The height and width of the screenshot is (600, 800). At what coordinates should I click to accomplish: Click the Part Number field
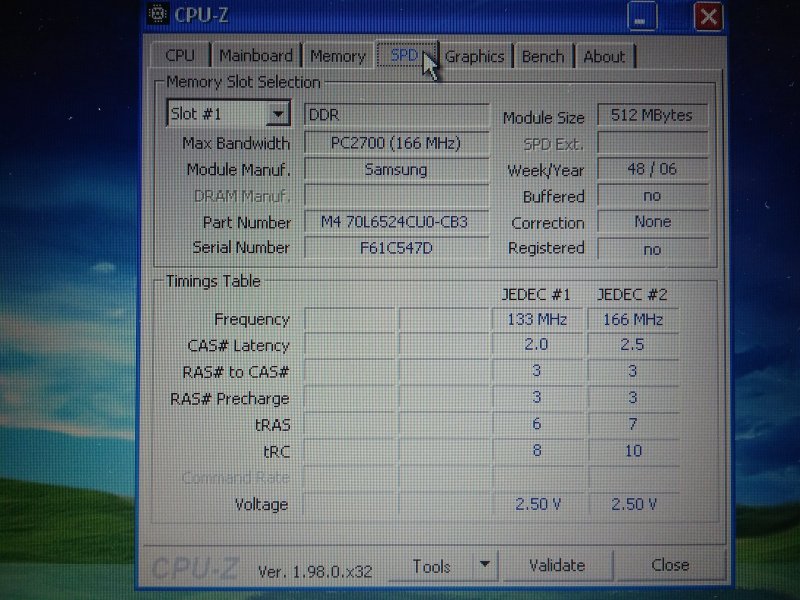[396, 222]
